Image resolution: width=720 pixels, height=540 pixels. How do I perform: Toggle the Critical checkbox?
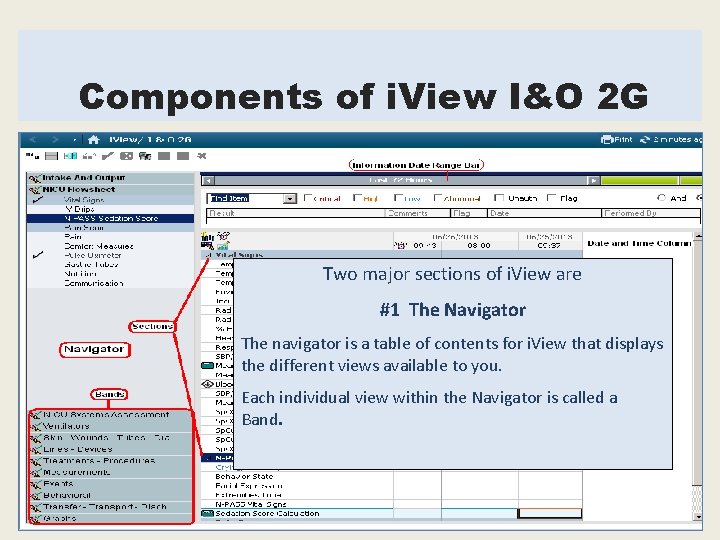[308, 198]
